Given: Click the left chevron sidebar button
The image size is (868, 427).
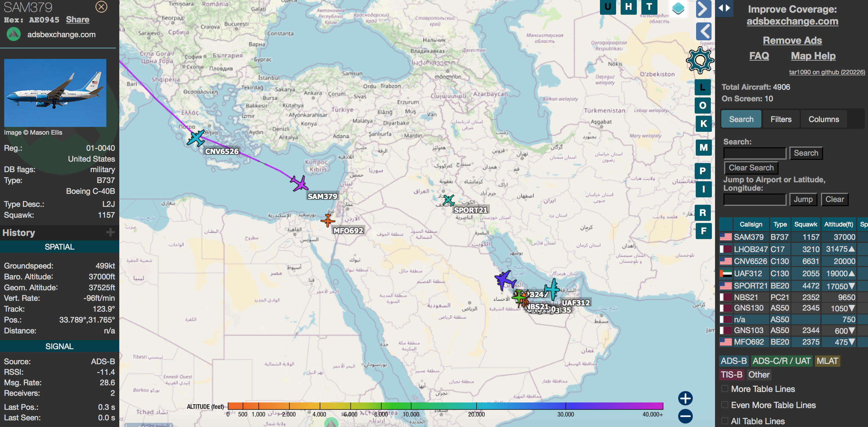Looking at the screenshot, I should click(703, 32).
